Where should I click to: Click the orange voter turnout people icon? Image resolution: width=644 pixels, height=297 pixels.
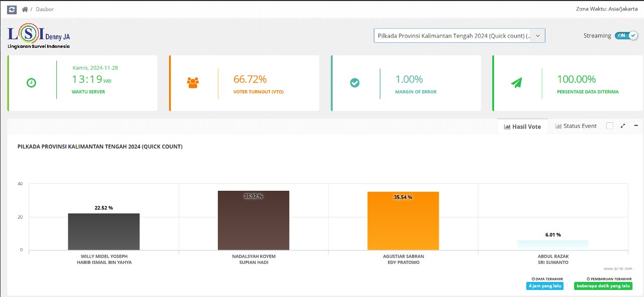pyautogui.click(x=193, y=83)
